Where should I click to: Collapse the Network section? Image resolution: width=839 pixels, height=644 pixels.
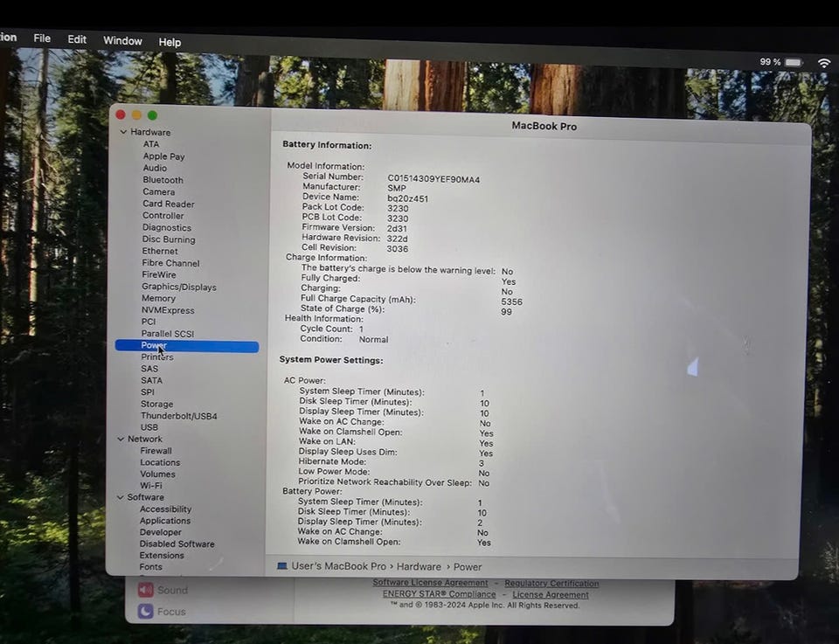point(121,439)
